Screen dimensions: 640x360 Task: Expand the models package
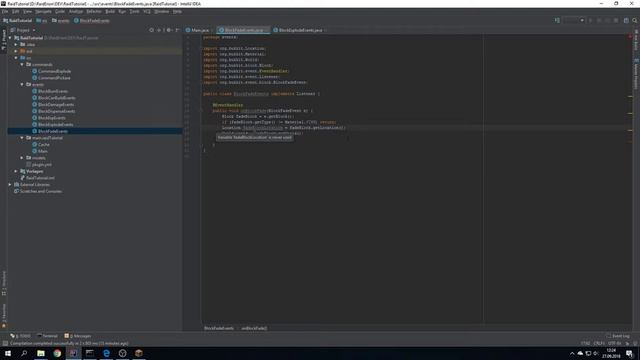22,158
